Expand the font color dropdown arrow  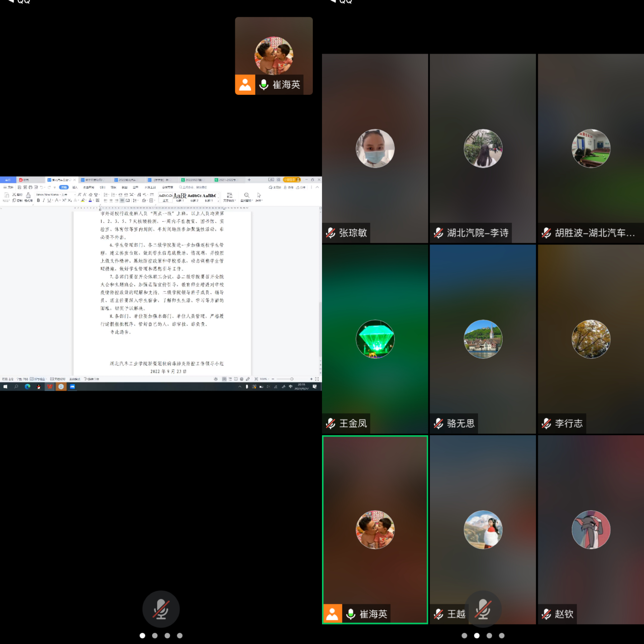click(94, 200)
